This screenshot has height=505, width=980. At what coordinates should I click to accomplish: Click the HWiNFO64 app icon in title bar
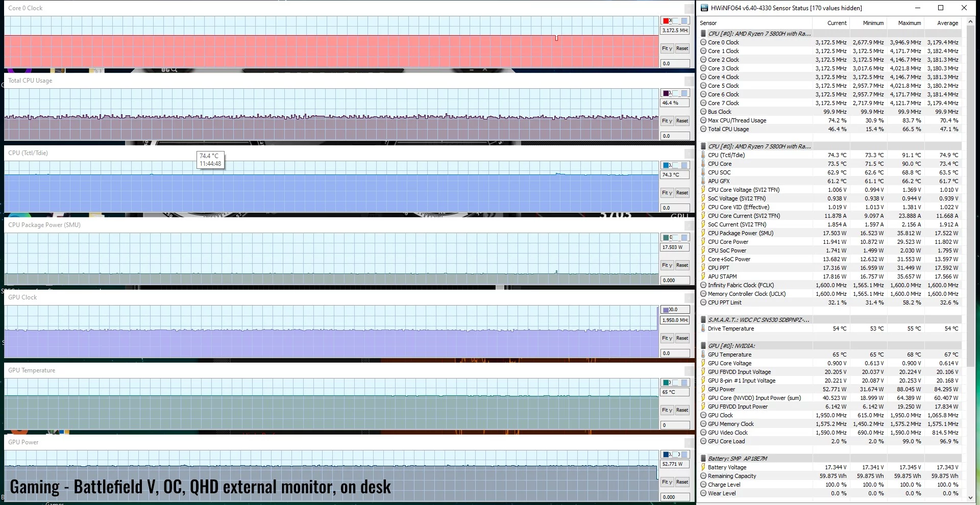[704, 8]
